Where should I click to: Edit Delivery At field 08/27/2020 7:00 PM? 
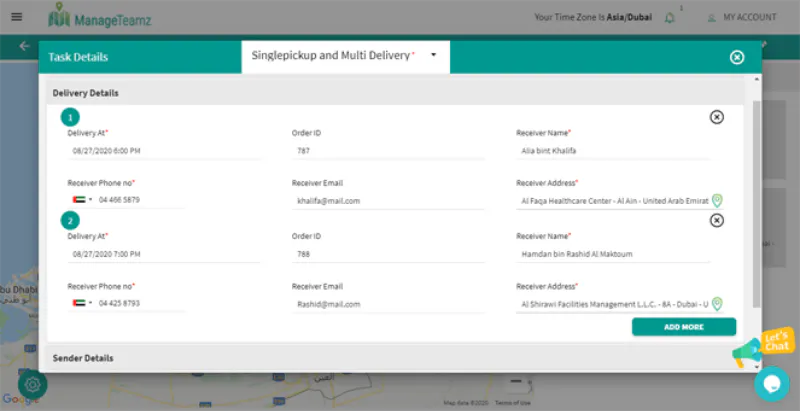[164, 254]
